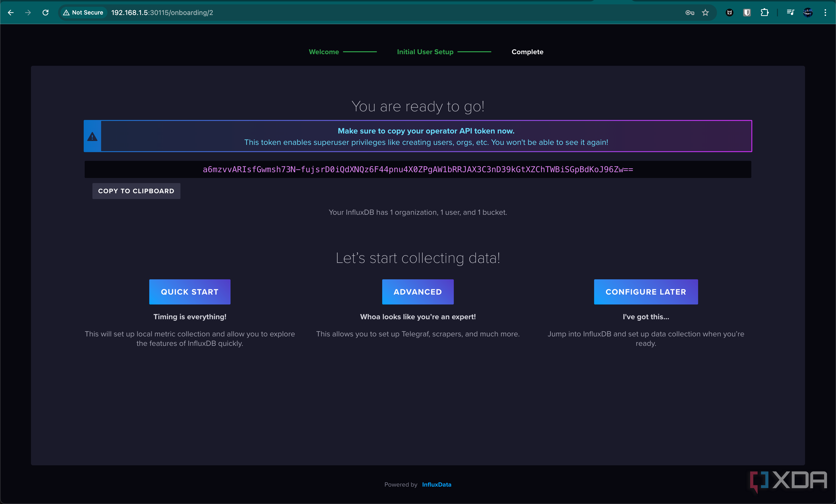
Task: Click the browser forward arrow
Action: pyautogui.click(x=28, y=13)
